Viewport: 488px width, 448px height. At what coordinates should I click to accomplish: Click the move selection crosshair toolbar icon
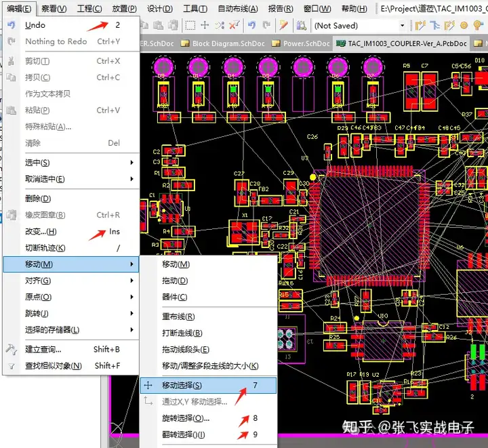[205, 25]
